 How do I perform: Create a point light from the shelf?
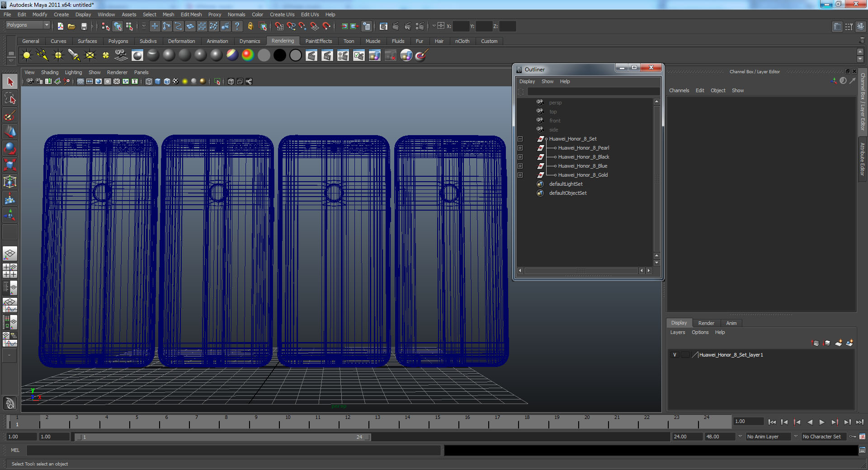[x=58, y=55]
